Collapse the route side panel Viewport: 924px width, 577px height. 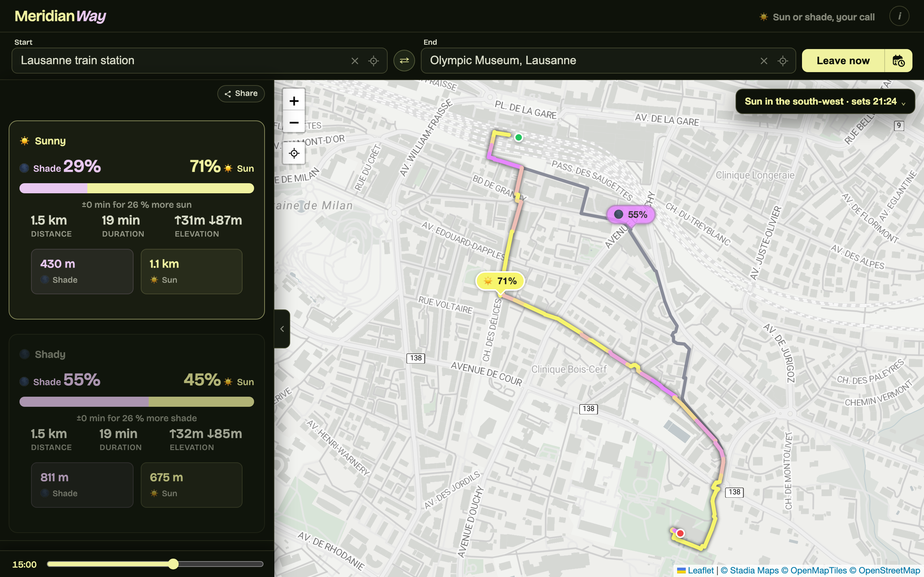(x=282, y=329)
